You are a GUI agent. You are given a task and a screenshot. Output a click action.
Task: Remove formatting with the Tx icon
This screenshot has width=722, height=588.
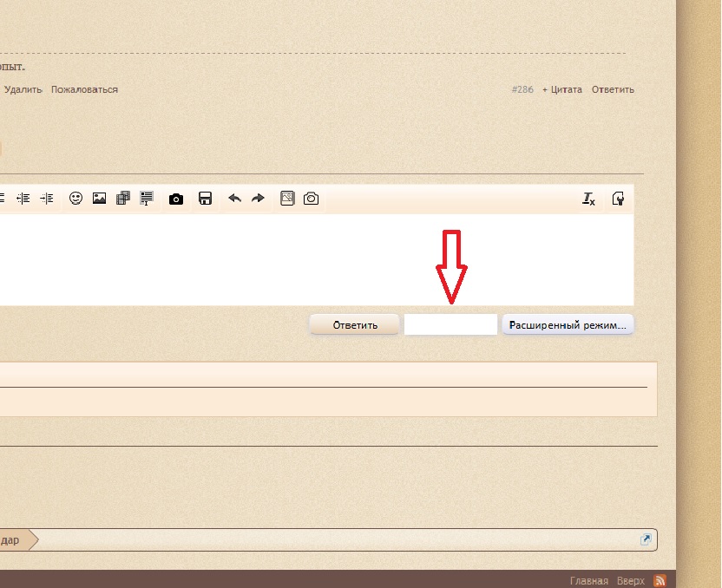click(x=588, y=199)
